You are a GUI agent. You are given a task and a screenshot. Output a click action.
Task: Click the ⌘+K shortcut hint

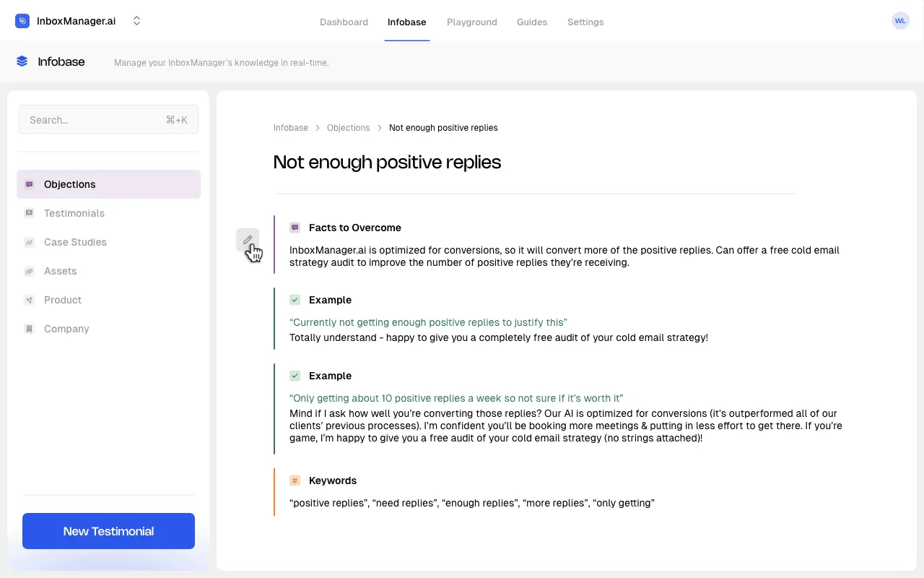pyautogui.click(x=176, y=120)
